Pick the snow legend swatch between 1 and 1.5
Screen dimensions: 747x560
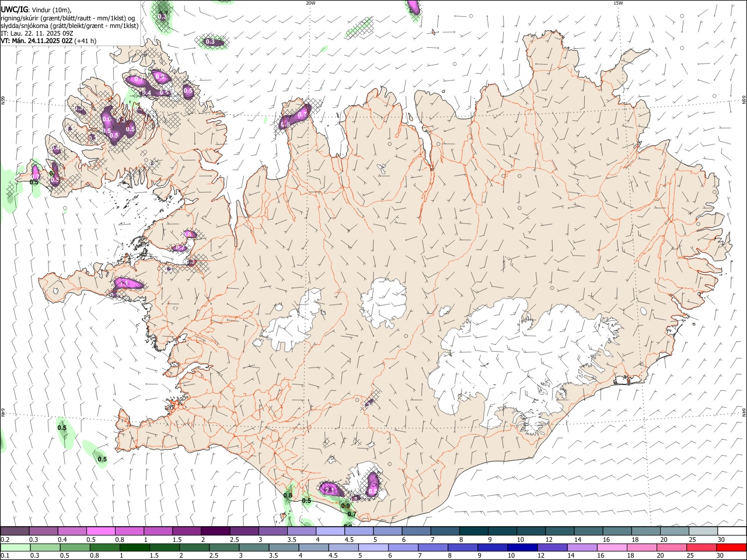[158, 531]
